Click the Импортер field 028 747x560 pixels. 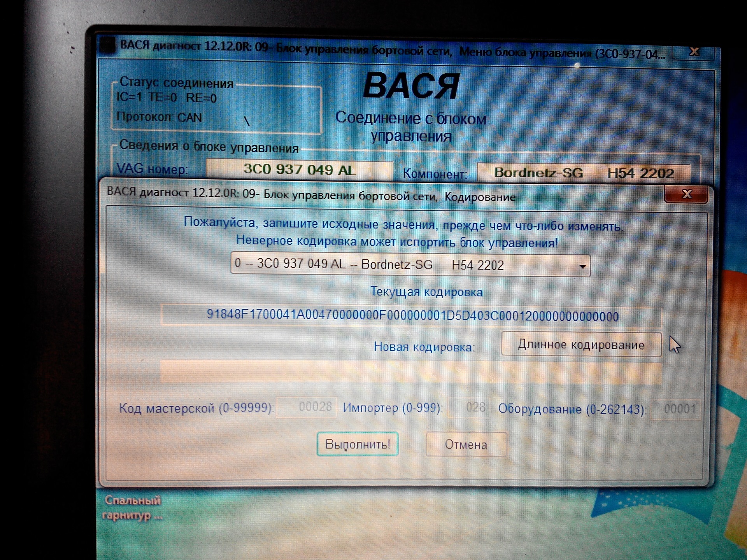[469, 408]
